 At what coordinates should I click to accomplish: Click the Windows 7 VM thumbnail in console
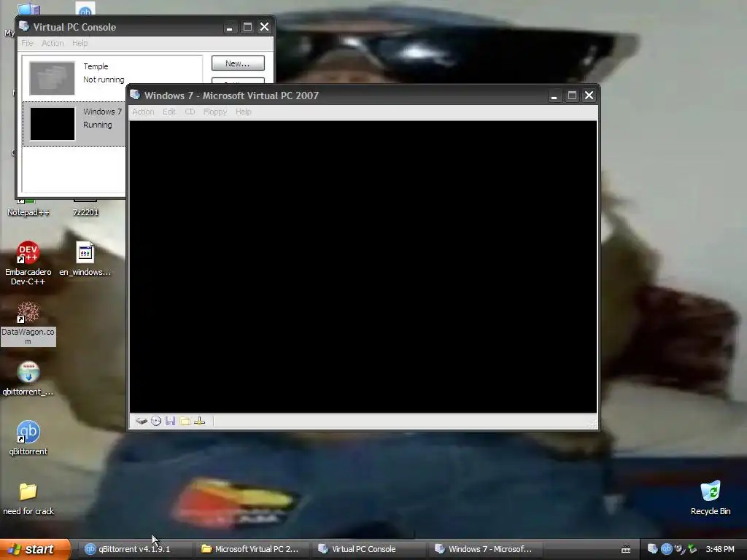[x=53, y=124]
